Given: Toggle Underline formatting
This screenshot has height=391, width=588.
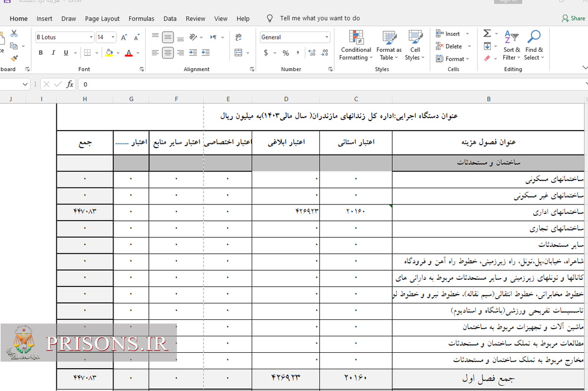Looking at the screenshot, I should 66,53.
